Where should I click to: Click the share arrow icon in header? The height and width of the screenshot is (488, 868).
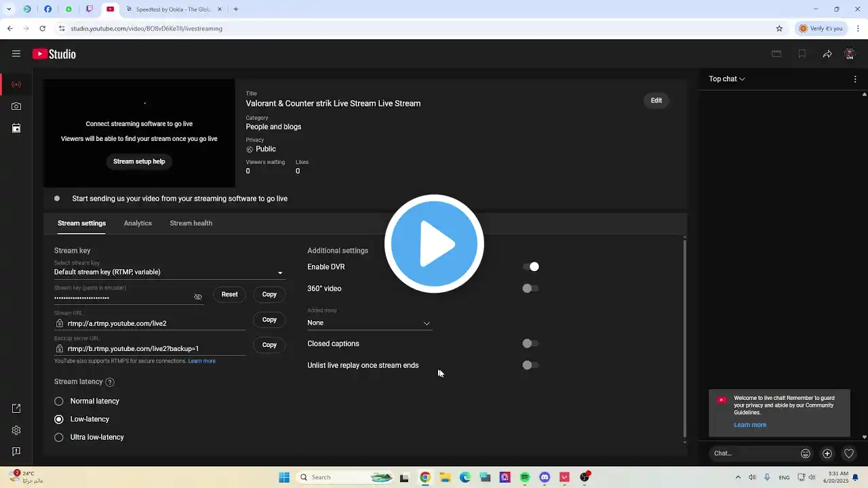tap(827, 54)
